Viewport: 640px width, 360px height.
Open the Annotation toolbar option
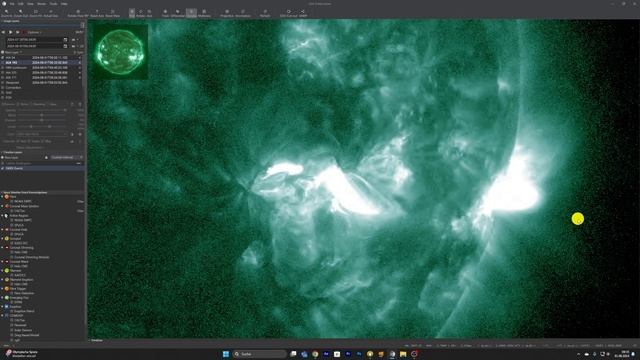tap(243, 13)
